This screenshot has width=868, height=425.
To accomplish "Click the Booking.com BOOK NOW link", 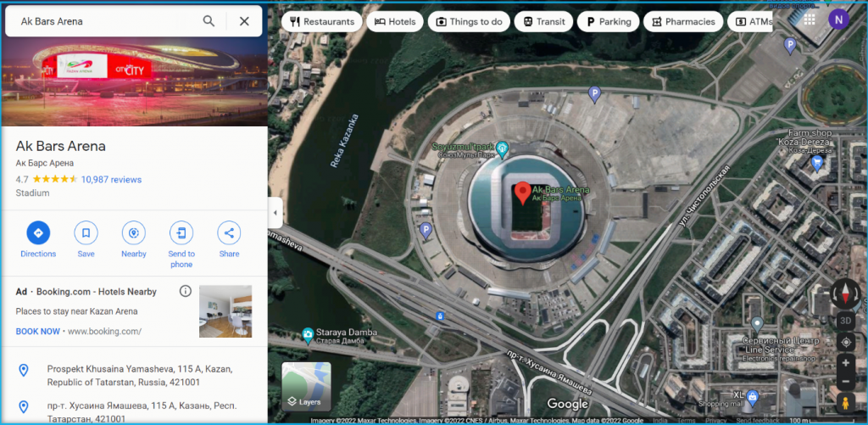I will click(x=37, y=332).
